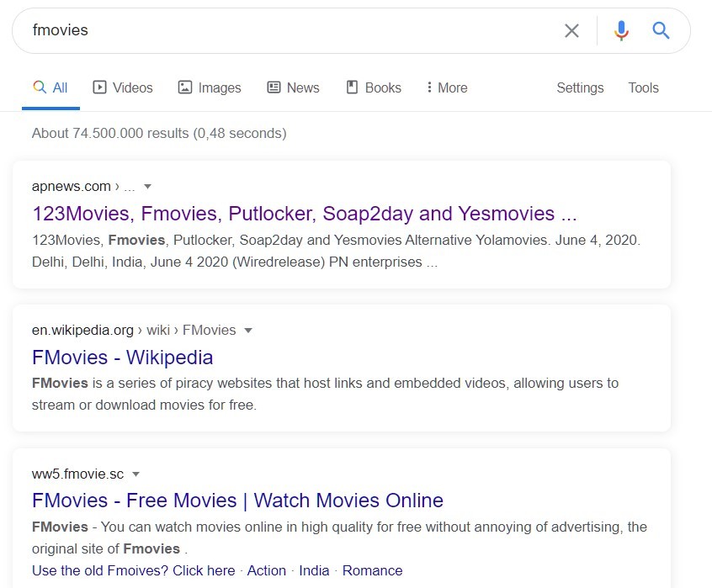This screenshot has height=588, width=712.
Task: Click the Wikipedia snippet about piracy websites
Action: pyautogui.click(x=325, y=394)
